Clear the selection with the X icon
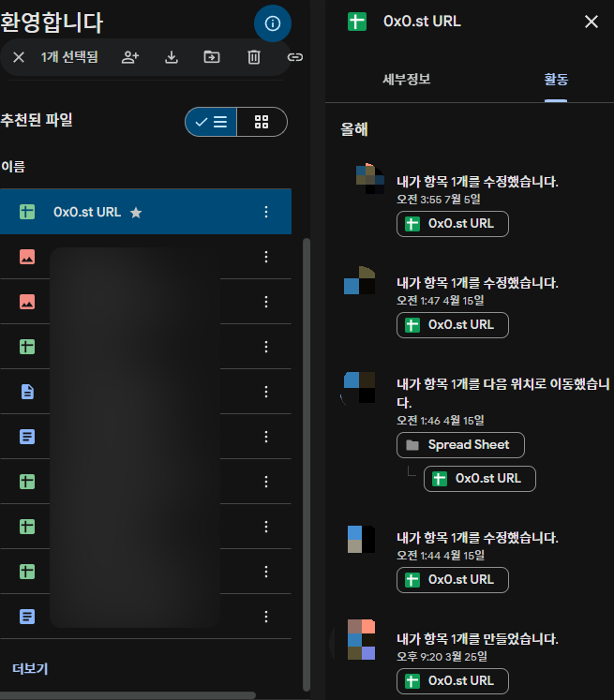 (x=19, y=57)
